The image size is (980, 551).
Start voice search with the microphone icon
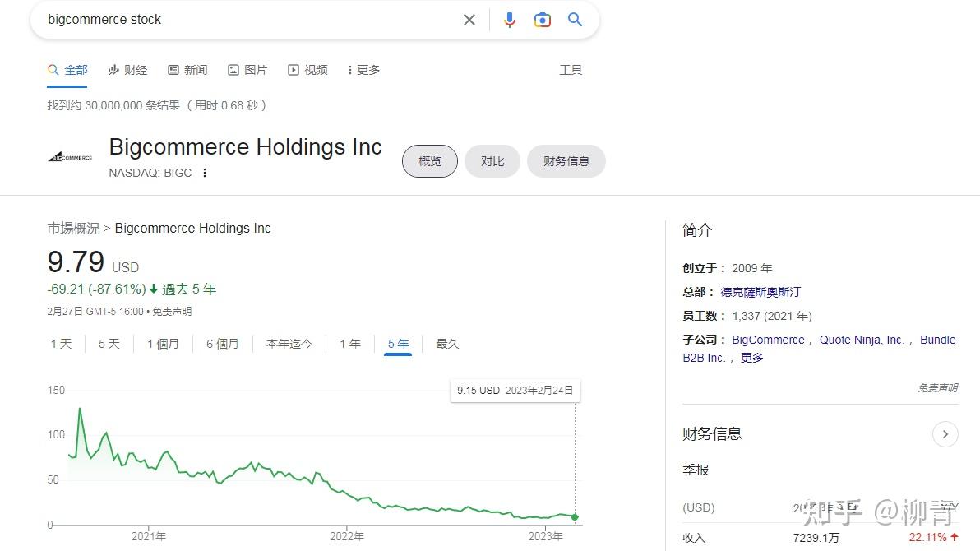click(x=510, y=19)
